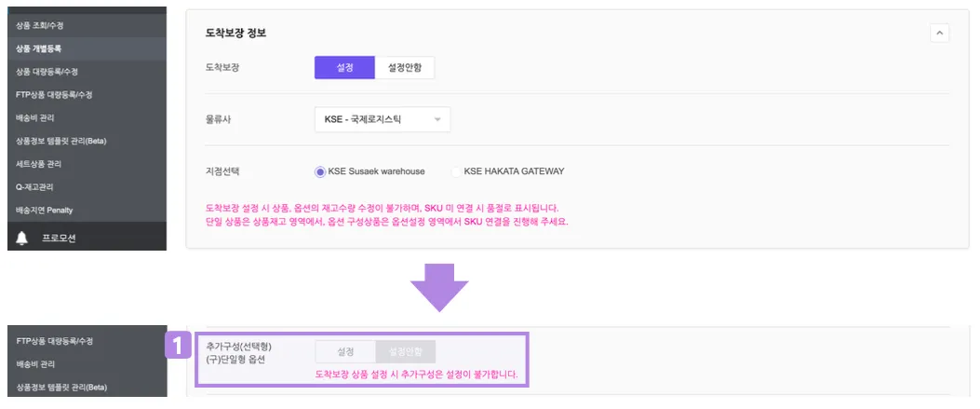Click the bell icon beside 프로모션
The image size is (980, 409).
pos(22,239)
